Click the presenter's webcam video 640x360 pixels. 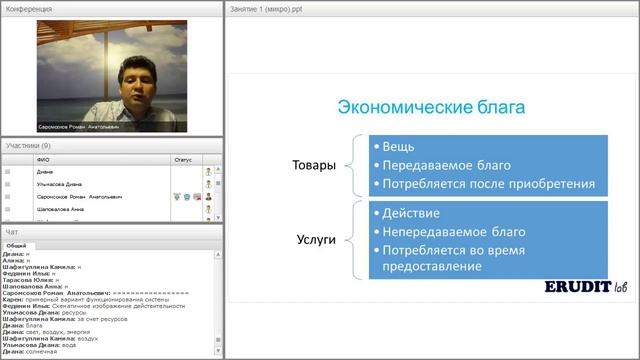point(112,76)
